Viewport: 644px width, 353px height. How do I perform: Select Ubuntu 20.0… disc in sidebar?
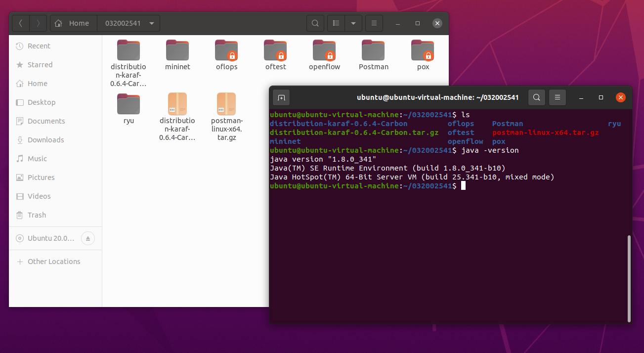45,238
